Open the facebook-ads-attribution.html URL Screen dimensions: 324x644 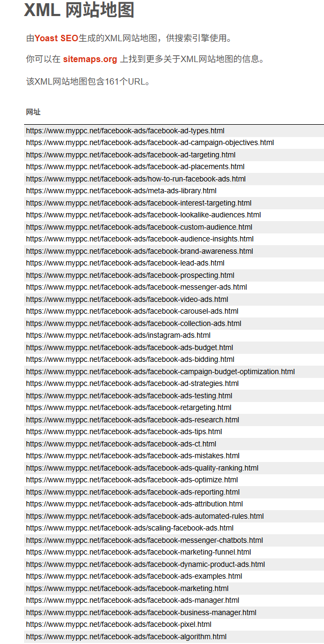click(x=134, y=504)
